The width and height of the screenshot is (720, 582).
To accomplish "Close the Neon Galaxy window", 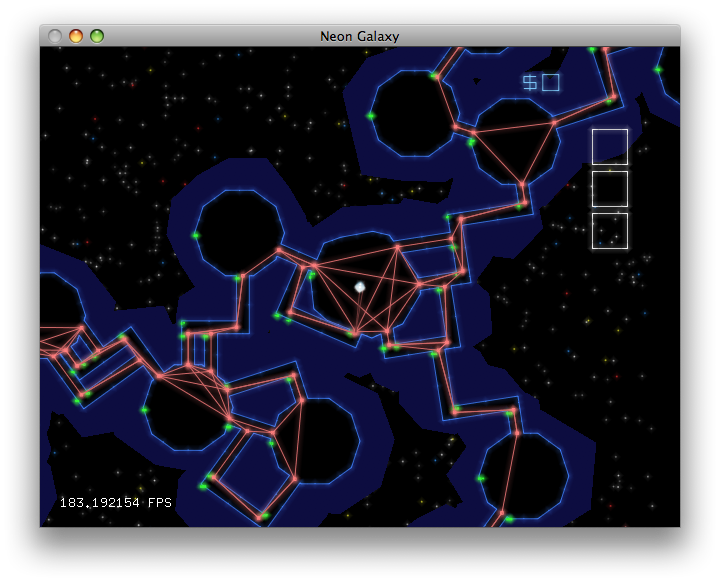I will tap(55, 36).
